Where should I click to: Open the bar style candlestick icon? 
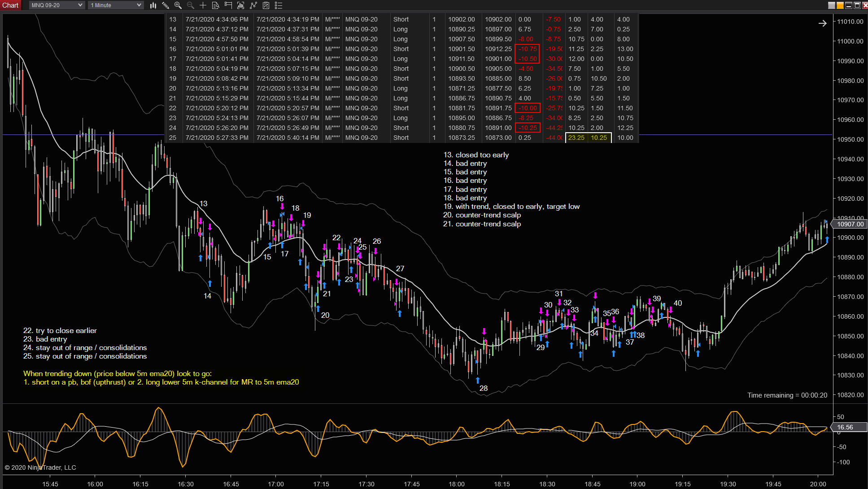(x=153, y=5)
